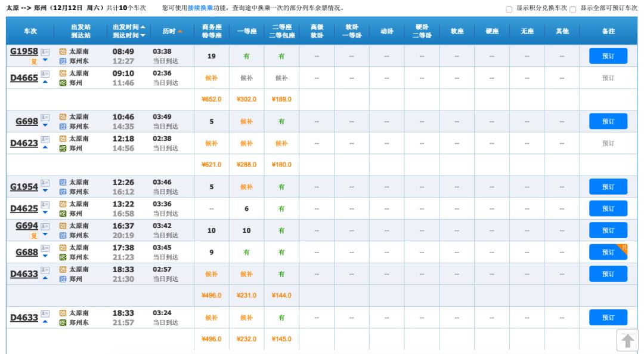Click 始 station icon in G1958 row
This screenshot has width=644, height=354.
63,51
